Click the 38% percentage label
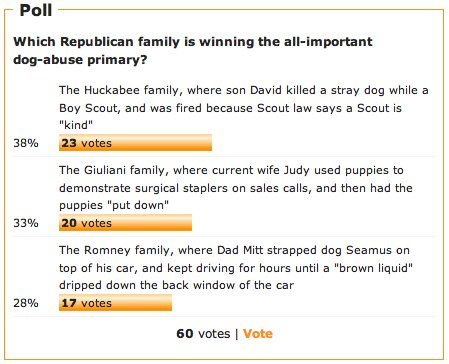This screenshot has width=449, height=364. tap(26, 143)
